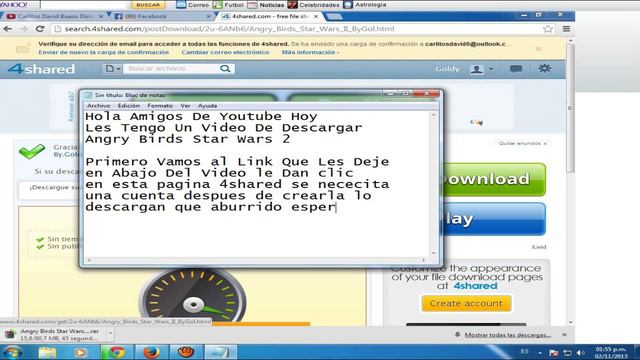640x360 pixels.
Task: Open Notepad Ver menu
Action: coord(185,106)
